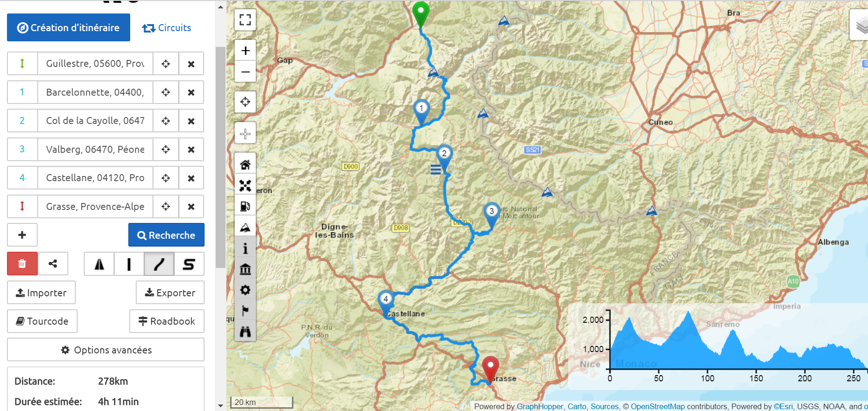868x411 pixels.
Task: Select the very winding S routing style
Action: tap(189, 264)
